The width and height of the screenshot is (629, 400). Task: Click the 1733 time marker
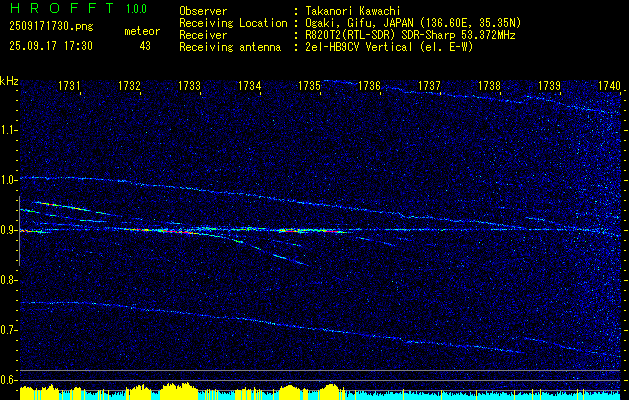189,85
